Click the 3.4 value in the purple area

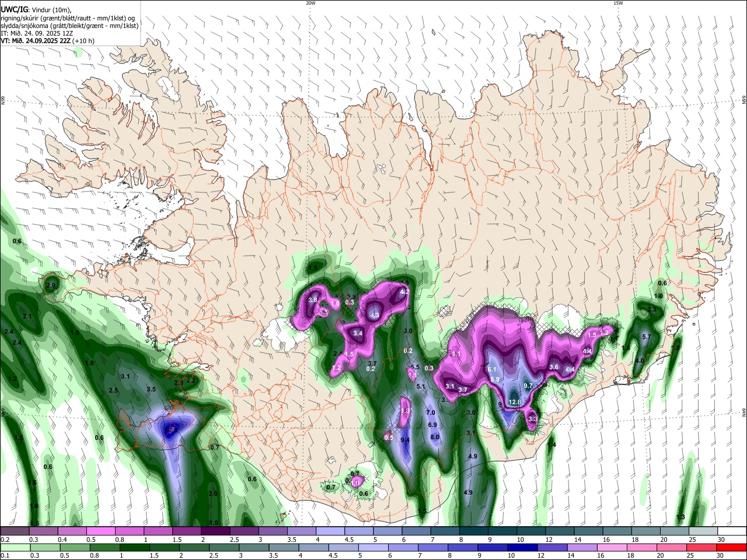tap(358, 333)
